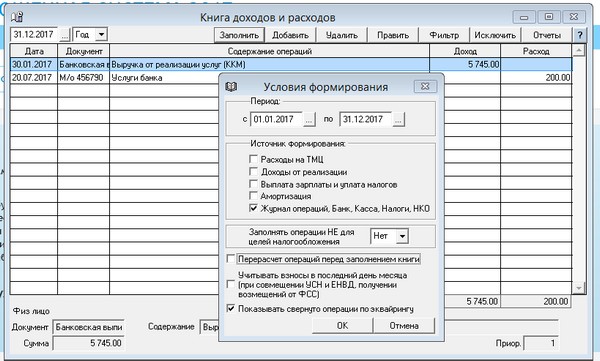The width and height of the screenshot is (600, 361).
Task: Uncheck Показывать свернуто операции по эквайрингу
Action: 231,308
